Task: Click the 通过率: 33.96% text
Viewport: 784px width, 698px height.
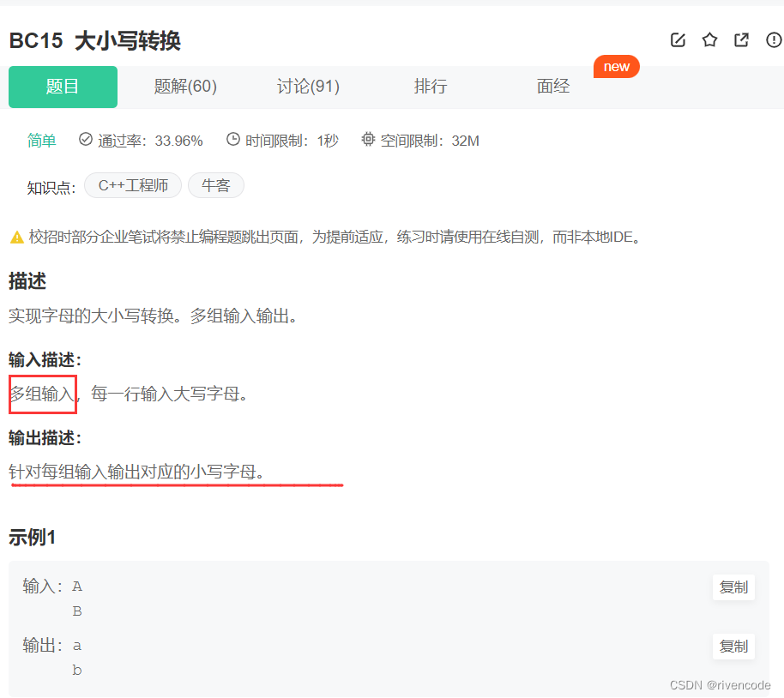Action: [x=150, y=141]
